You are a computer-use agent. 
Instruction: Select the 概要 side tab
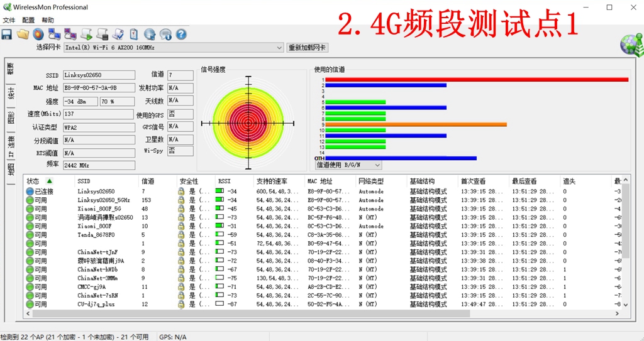(x=11, y=68)
